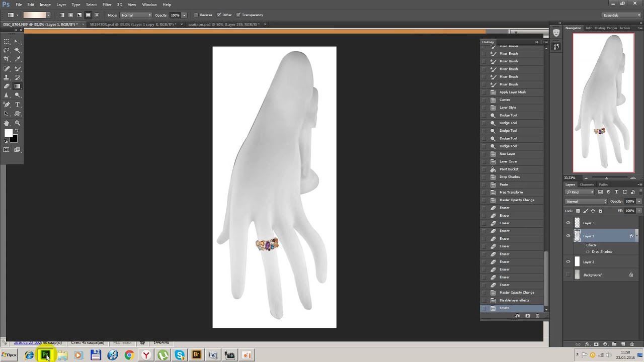The height and width of the screenshot is (362, 644).
Task: Select the Eraser tool in toolbox
Action: coord(7,86)
